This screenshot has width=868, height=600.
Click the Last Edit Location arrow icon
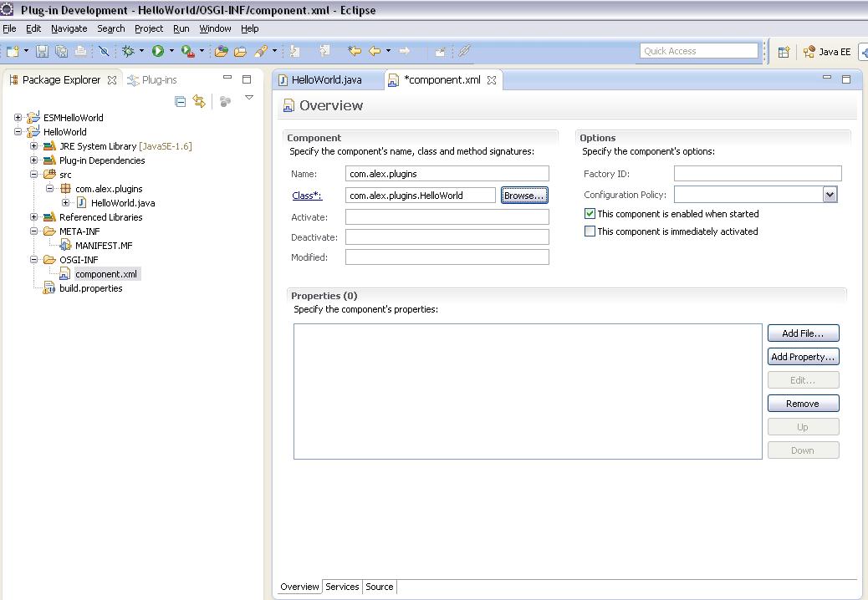point(355,52)
